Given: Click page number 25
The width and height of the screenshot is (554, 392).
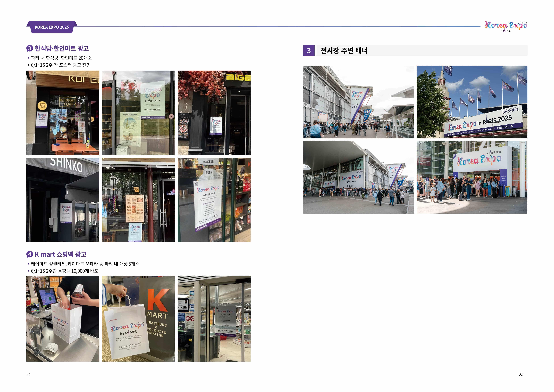Looking at the screenshot, I should 521,374.
